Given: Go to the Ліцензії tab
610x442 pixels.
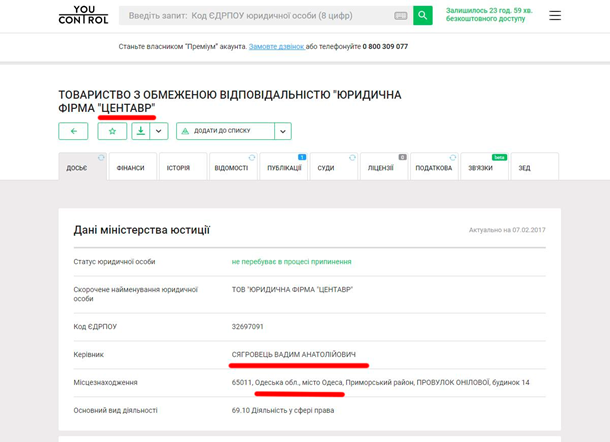Looking at the screenshot, I should click(x=380, y=168).
